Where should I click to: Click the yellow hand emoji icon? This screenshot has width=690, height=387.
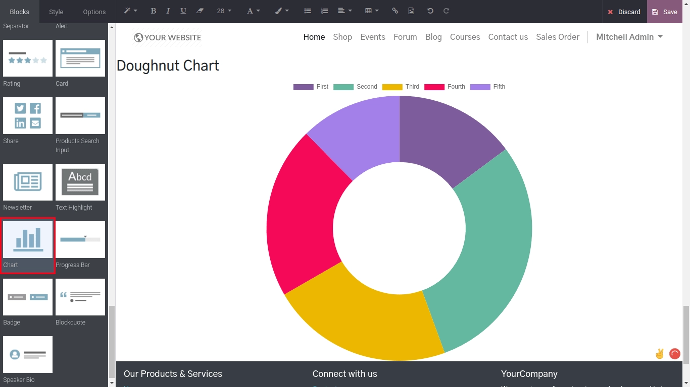[x=659, y=354]
